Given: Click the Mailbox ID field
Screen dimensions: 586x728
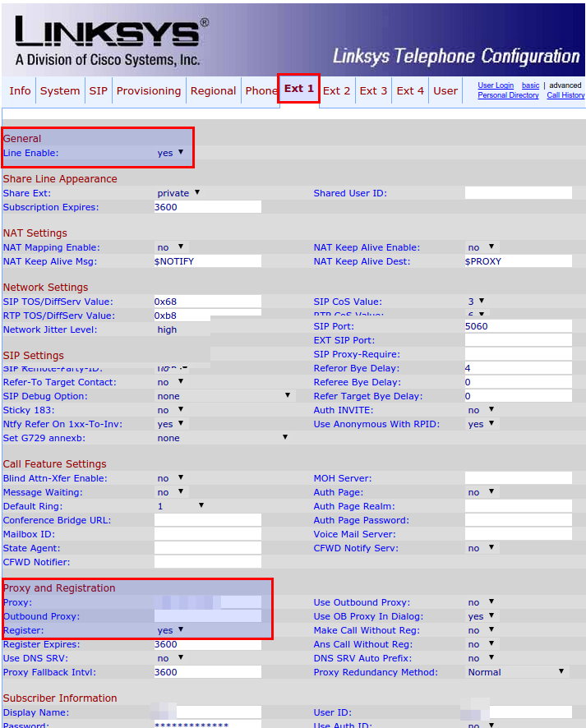Looking at the screenshot, I should 208,534.
